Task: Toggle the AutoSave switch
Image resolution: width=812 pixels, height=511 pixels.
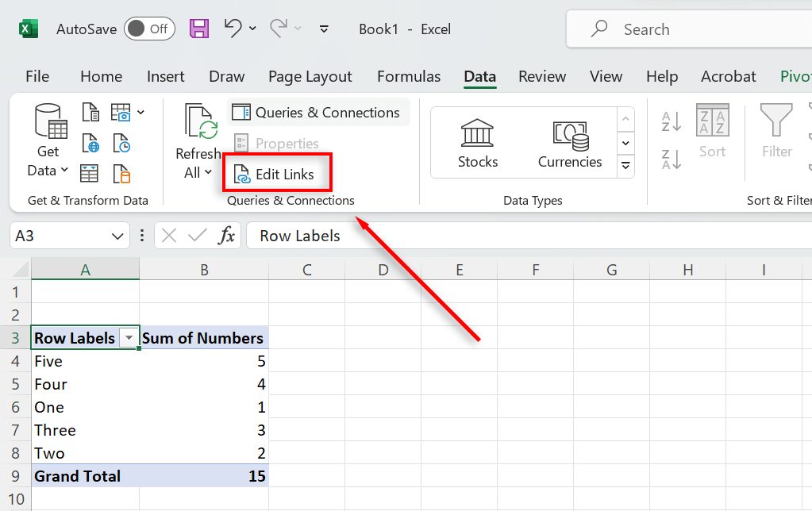Action: 149,29
